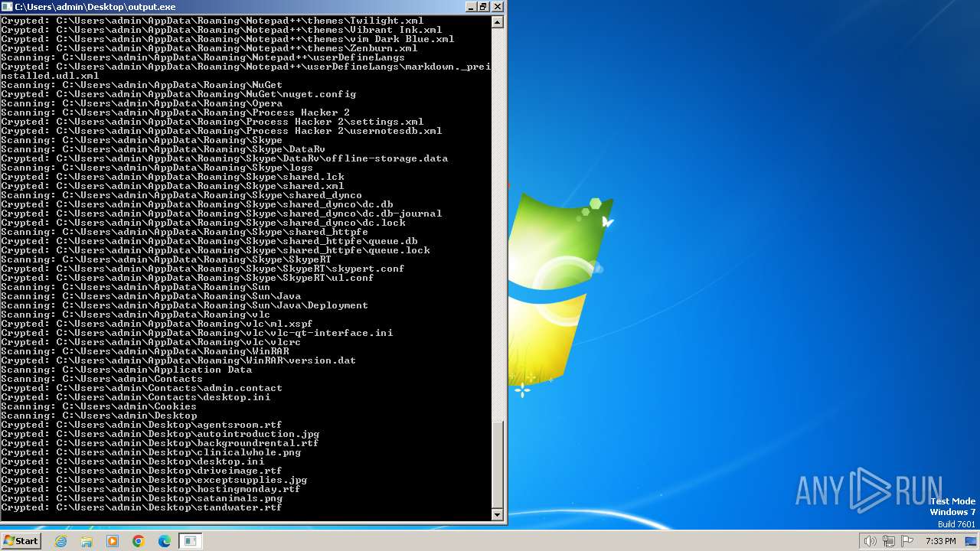Click the Scanning line for admin\Cookies
The height and width of the screenshot is (551, 980).
(99, 406)
